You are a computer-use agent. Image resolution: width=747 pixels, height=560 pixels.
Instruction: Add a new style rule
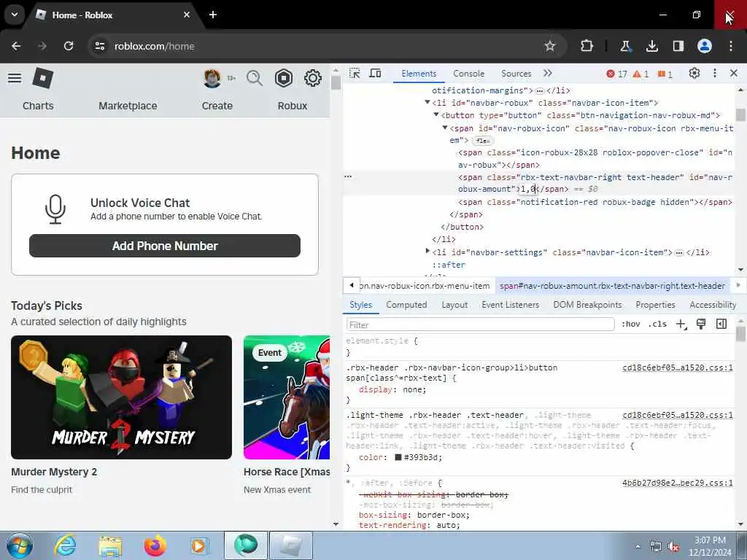[x=681, y=324]
